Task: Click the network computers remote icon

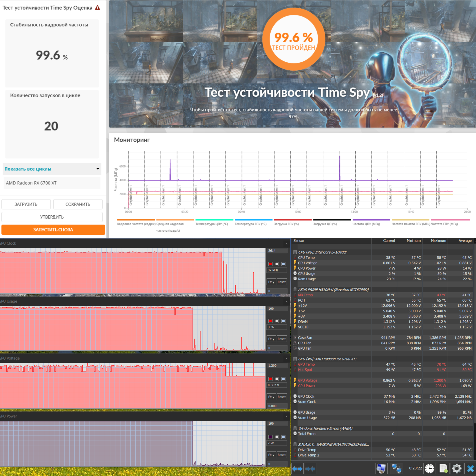Action: tap(397, 468)
